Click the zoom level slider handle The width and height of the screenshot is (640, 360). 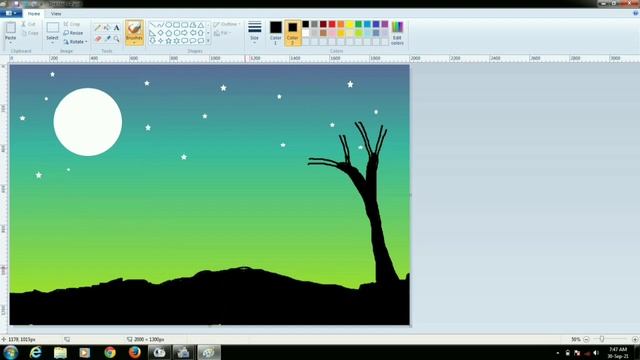pos(602,339)
